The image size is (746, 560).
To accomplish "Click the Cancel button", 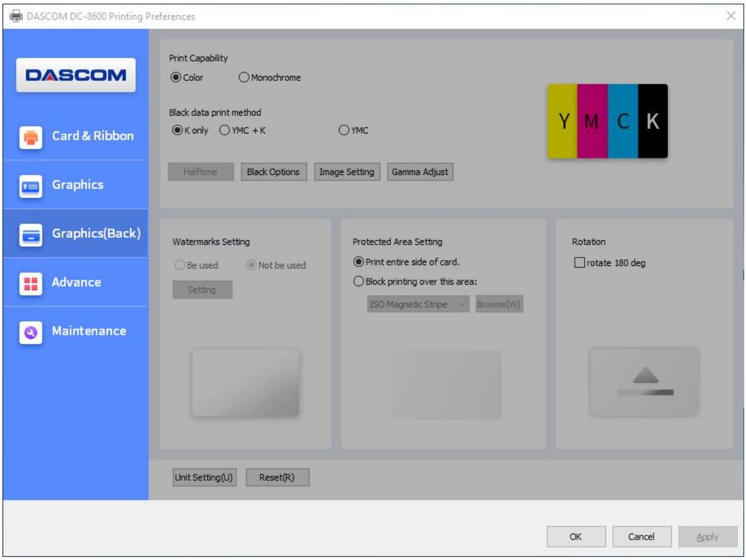I will click(641, 537).
